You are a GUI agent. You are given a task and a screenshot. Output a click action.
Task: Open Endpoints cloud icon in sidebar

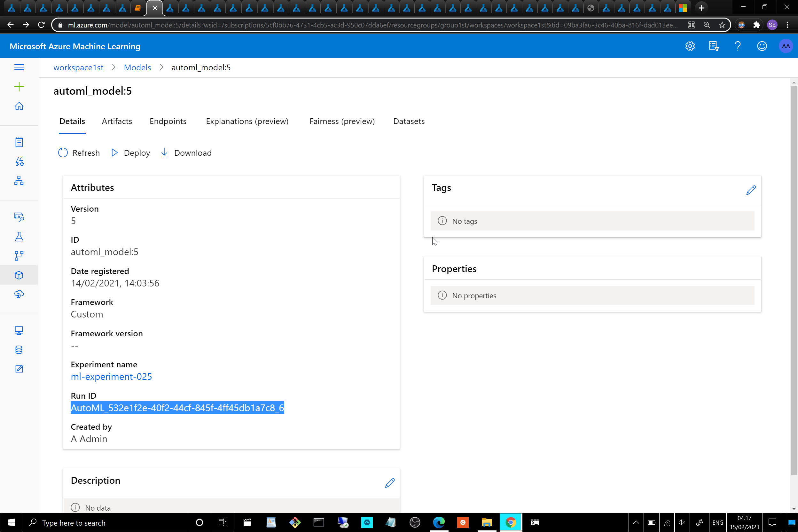(19, 294)
